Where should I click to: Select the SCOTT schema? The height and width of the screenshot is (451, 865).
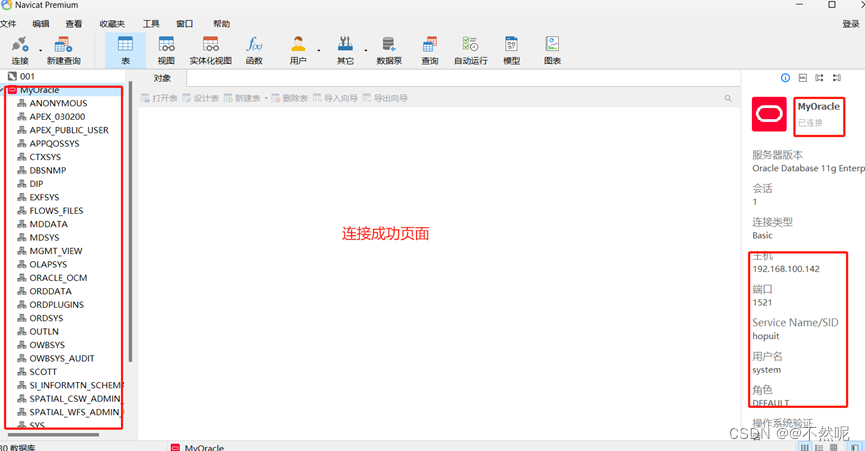pos(43,372)
